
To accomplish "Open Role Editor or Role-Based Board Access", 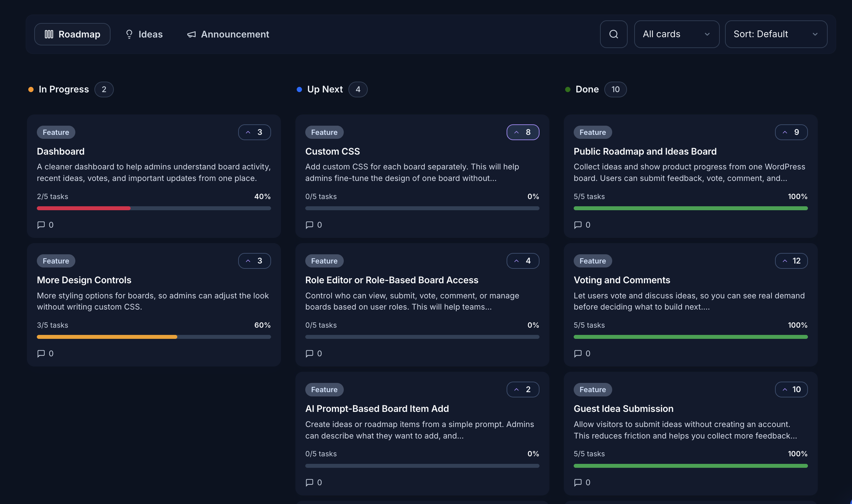I will click(x=391, y=280).
